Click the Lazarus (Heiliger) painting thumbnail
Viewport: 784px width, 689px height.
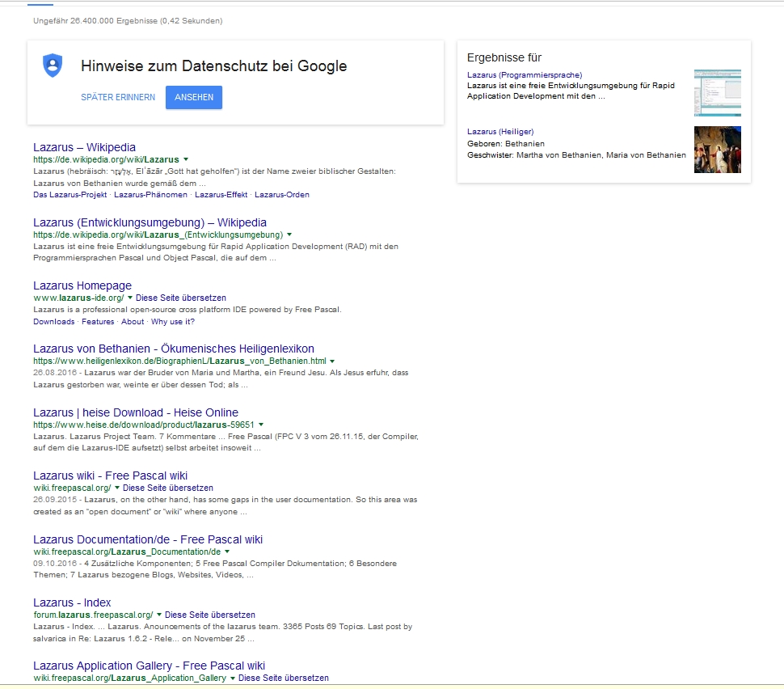[x=717, y=150]
